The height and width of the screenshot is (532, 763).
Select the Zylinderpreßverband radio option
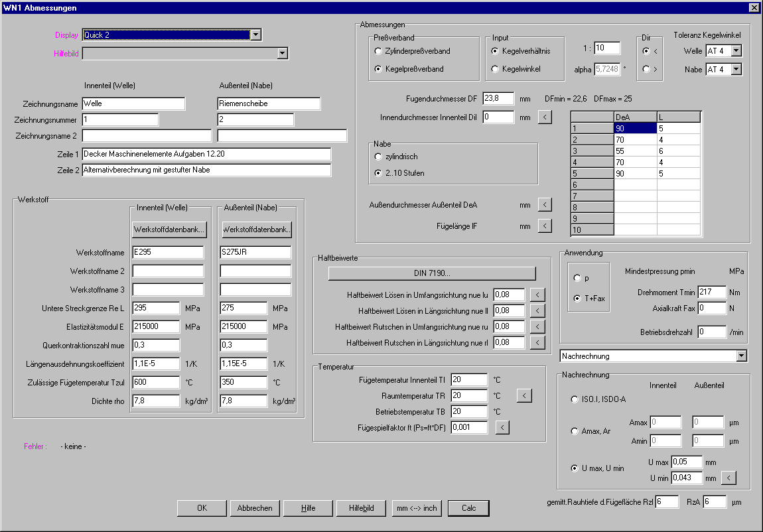pyautogui.click(x=378, y=51)
